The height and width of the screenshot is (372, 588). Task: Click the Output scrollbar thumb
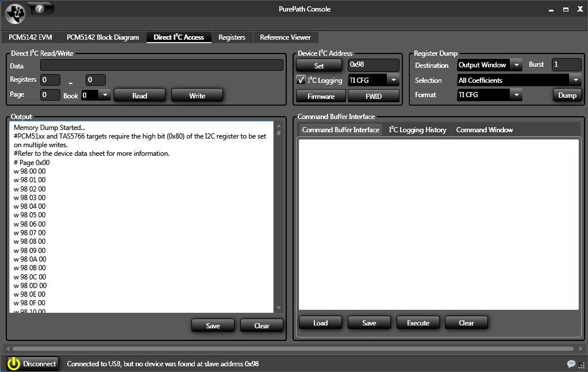(279, 133)
